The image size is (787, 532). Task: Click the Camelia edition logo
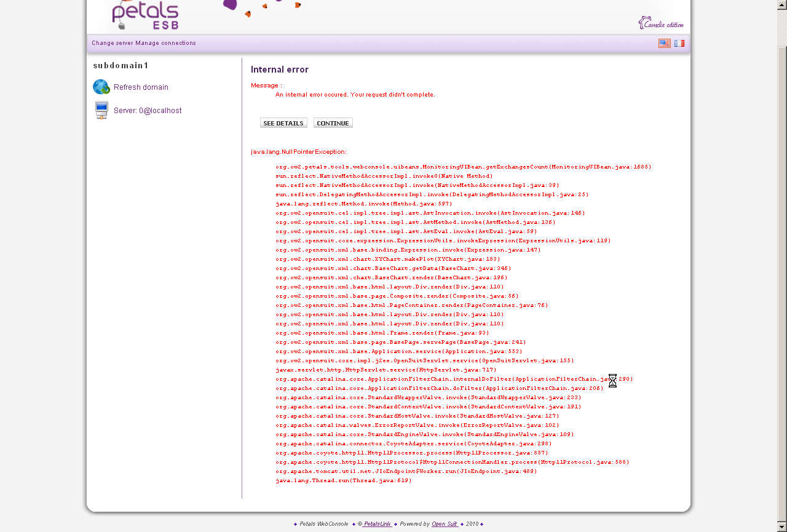click(x=661, y=23)
